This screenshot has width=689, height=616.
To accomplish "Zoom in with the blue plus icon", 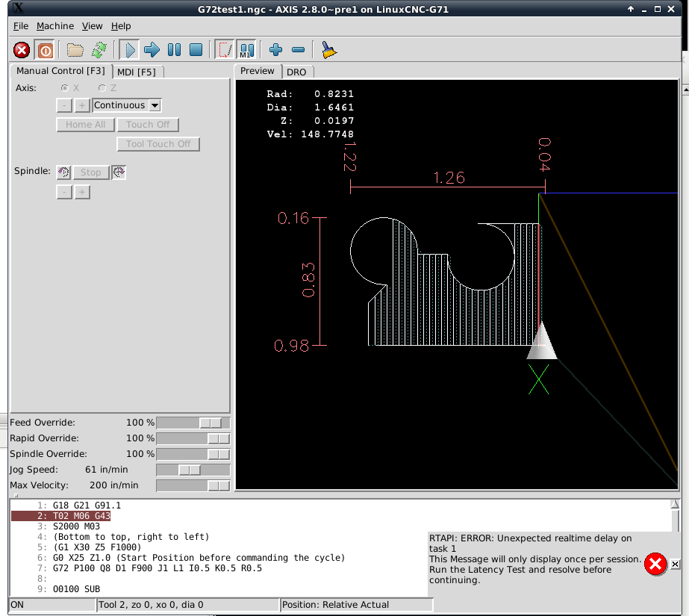I will (x=275, y=50).
